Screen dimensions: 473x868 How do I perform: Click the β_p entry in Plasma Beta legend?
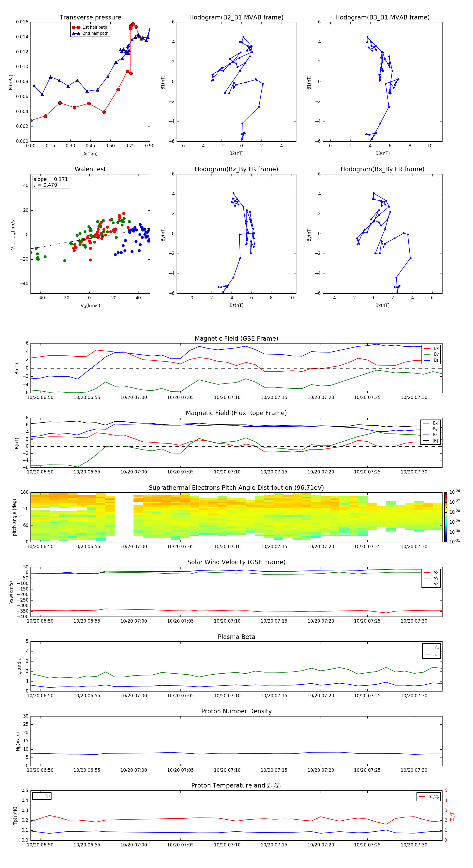click(x=431, y=647)
